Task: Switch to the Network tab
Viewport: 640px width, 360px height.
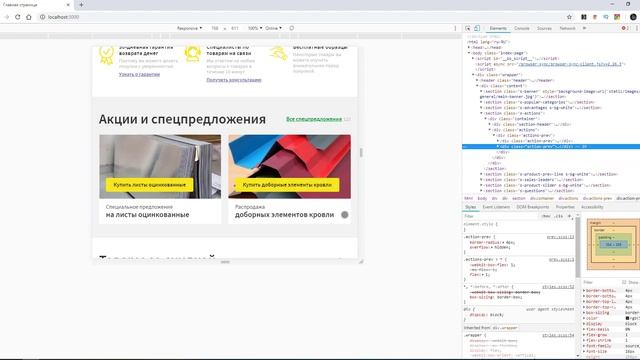Action: click(x=567, y=28)
